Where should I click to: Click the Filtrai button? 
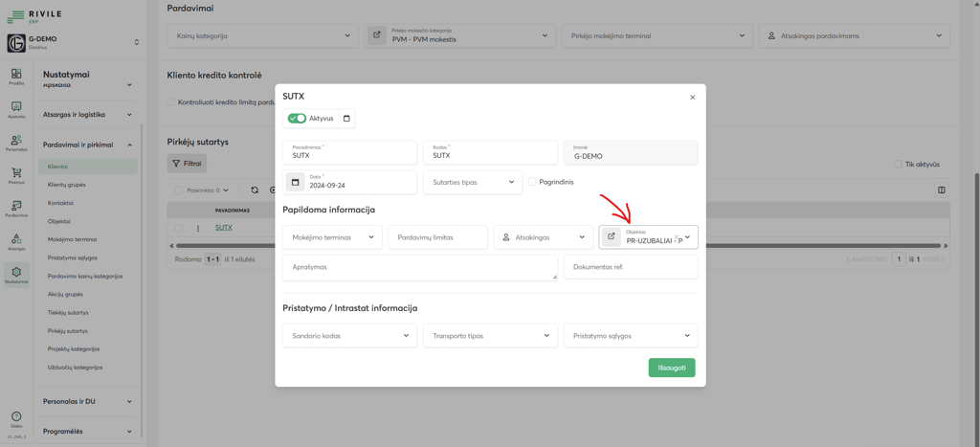coord(187,164)
